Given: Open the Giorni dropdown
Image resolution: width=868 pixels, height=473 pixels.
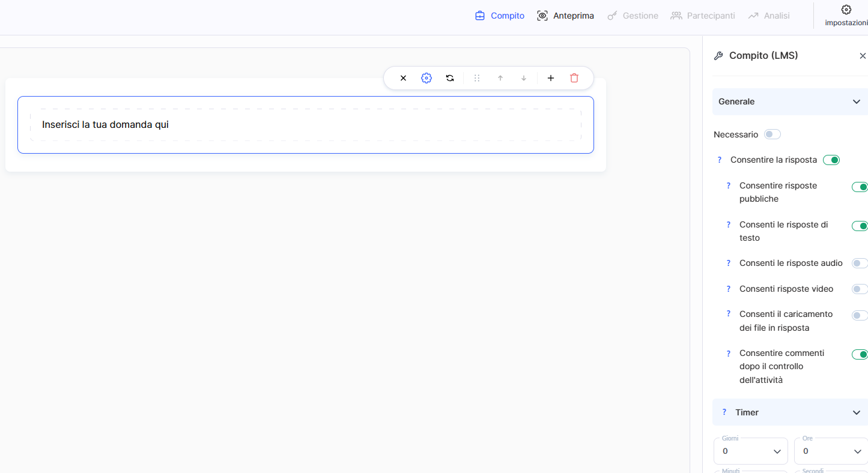Looking at the screenshot, I should tap(750, 451).
